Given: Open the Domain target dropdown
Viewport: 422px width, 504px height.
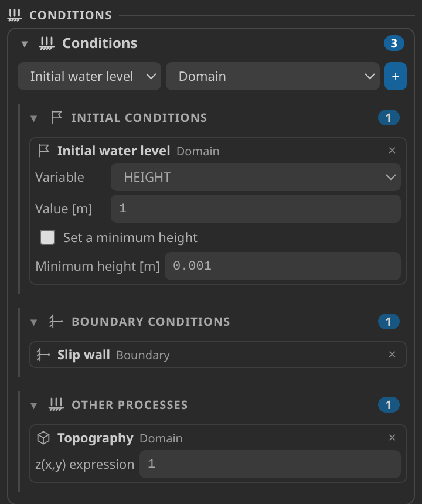Looking at the screenshot, I should pyautogui.click(x=273, y=76).
